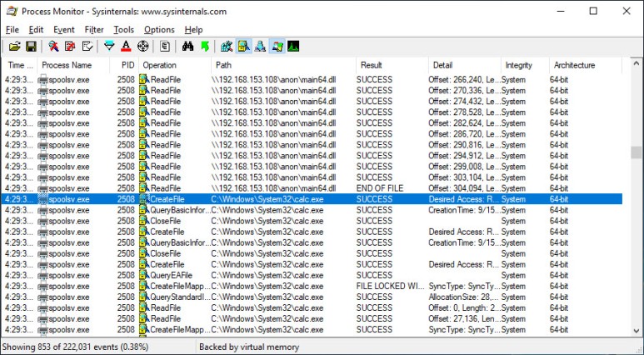The width and height of the screenshot is (644, 355).
Task: Open the File menu
Action: tap(12, 30)
